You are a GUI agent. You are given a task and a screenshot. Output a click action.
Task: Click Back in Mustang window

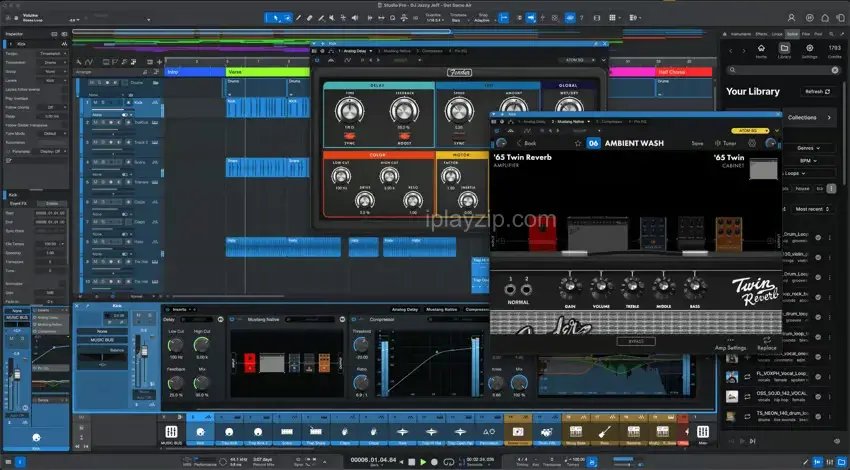click(x=526, y=143)
